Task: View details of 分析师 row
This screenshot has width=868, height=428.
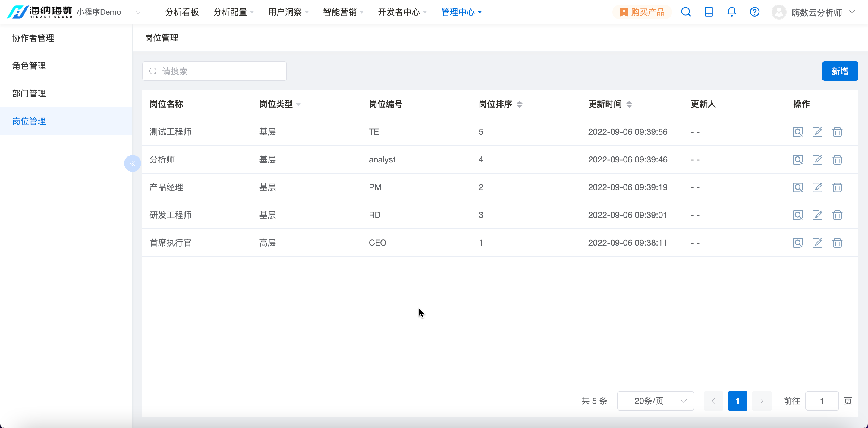Action: coord(798,159)
